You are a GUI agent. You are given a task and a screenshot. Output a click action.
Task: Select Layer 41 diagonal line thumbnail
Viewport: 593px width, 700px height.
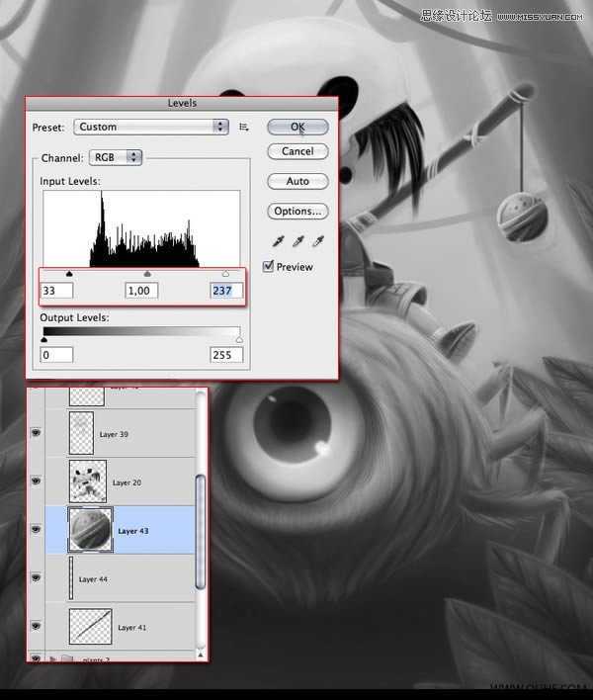pos(90,626)
